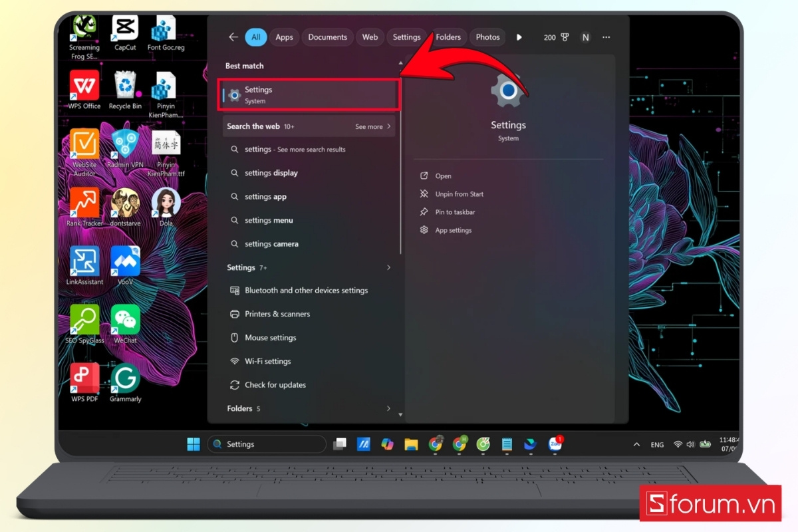Viewport: 798px width, 532px height.
Task: Switch to the Photos filter tab
Action: point(487,37)
